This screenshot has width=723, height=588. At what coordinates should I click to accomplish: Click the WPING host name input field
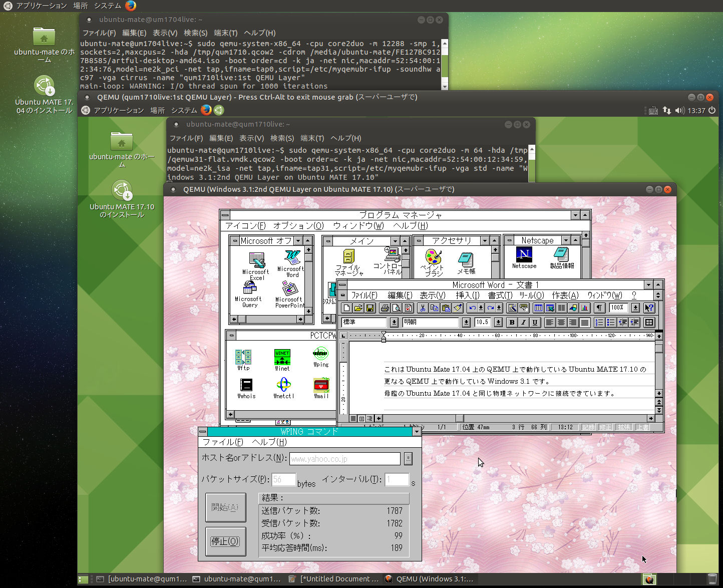(x=345, y=458)
